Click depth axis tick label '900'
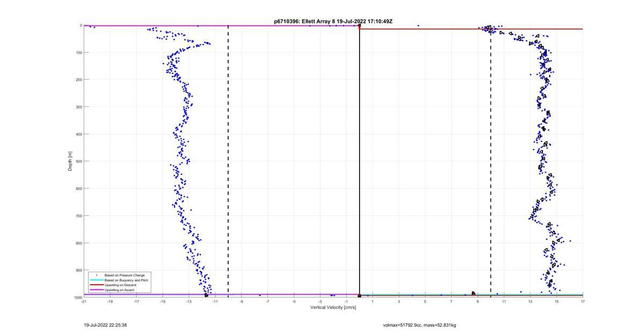644x334 pixels. coord(78,270)
